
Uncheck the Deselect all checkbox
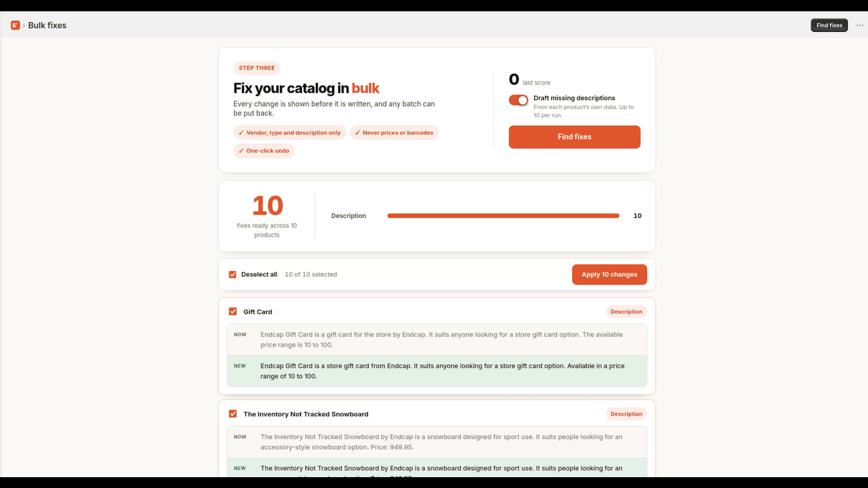(233, 274)
